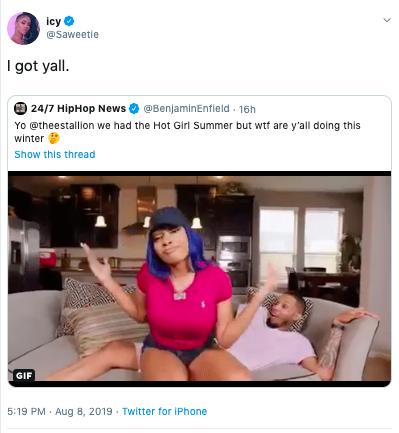Open the 24/7 HipHop News account name
The width and height of the screenshot is (399, 433).
coord(78,108)
